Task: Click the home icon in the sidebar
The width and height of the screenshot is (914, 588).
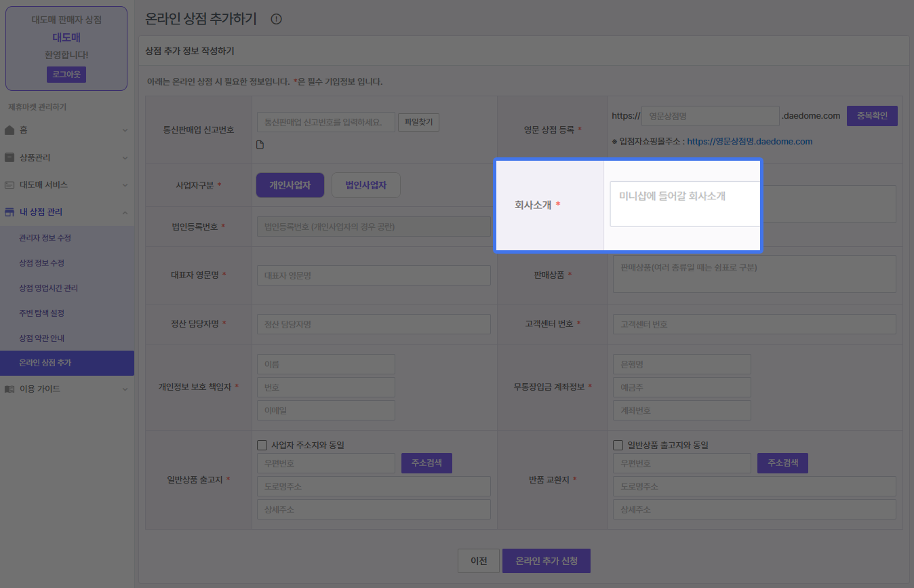Action: pyautogui.click(x=9, y=130)
